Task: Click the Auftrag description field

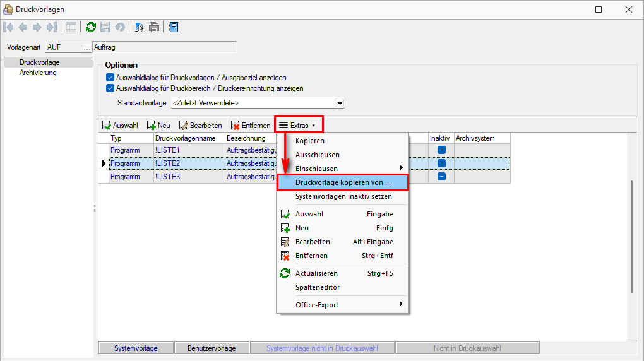Action: point(165,47)
